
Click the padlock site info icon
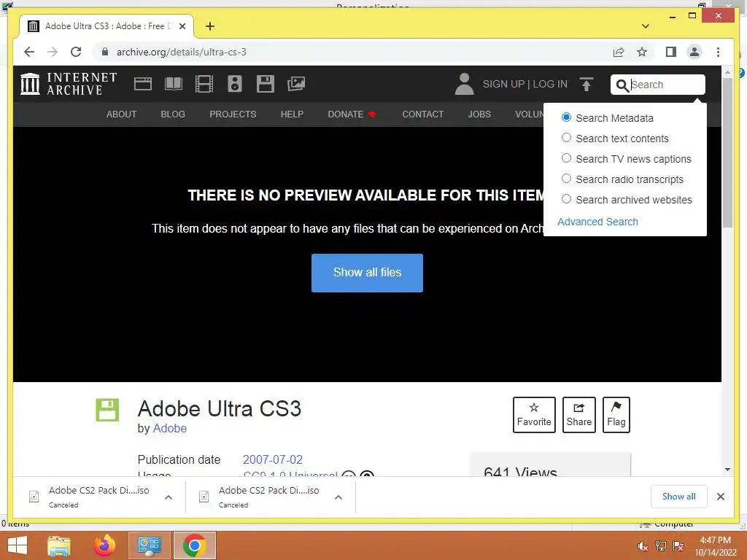105,52
